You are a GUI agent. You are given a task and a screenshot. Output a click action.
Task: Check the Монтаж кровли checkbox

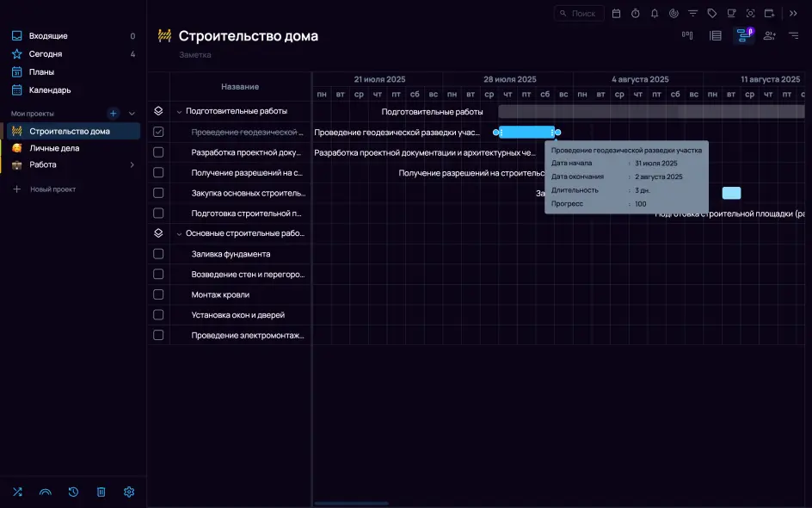pyautogui.click(x=158, y=295)
